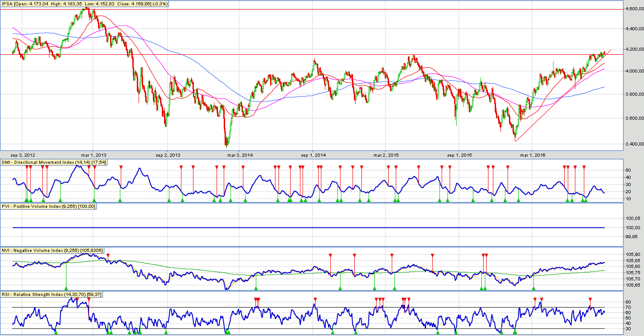Click the 'sep 1, 2015' date axis label

[459, 155]
